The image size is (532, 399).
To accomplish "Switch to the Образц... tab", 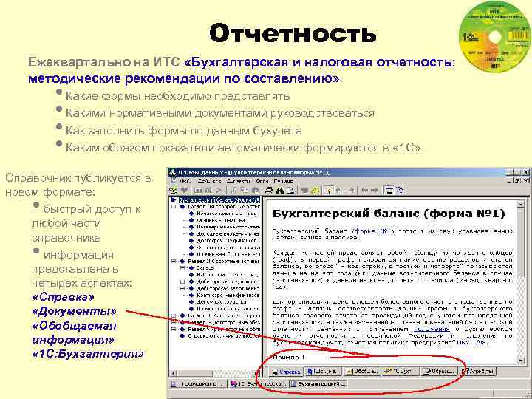I will 439,372.
